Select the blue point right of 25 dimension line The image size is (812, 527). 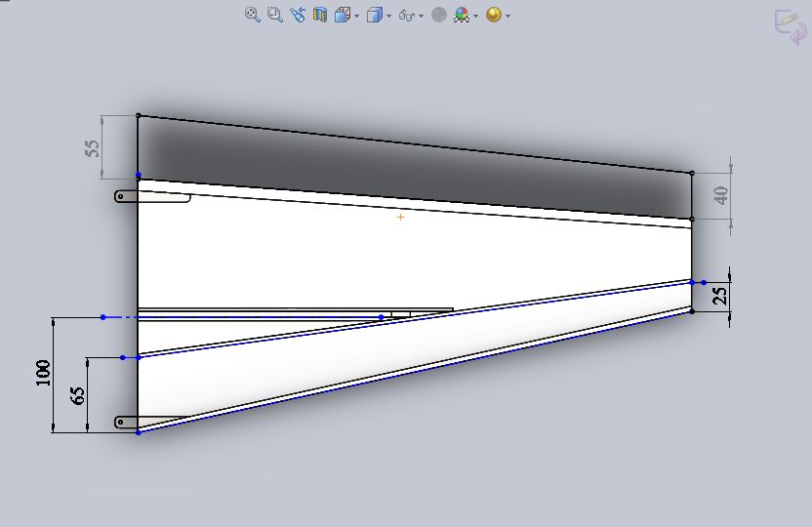point(704,282)
